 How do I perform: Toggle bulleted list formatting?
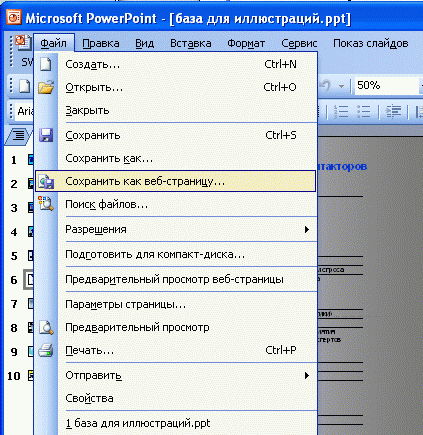coord(363,112)
